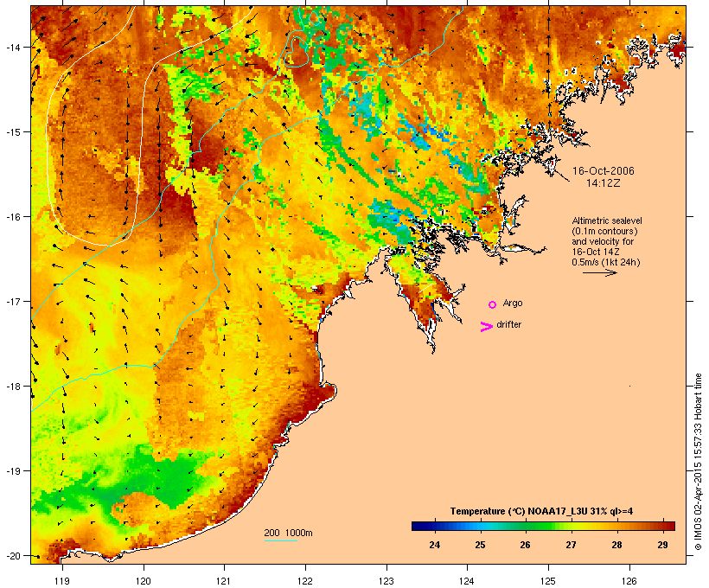Click the colorbar value 24

tap(434, 545)
